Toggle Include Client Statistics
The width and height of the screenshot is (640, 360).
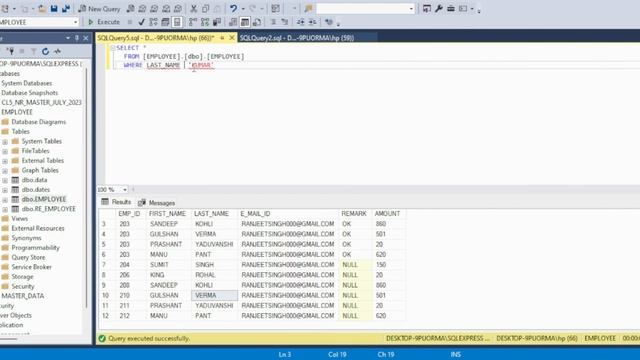(x=217, y=22)
